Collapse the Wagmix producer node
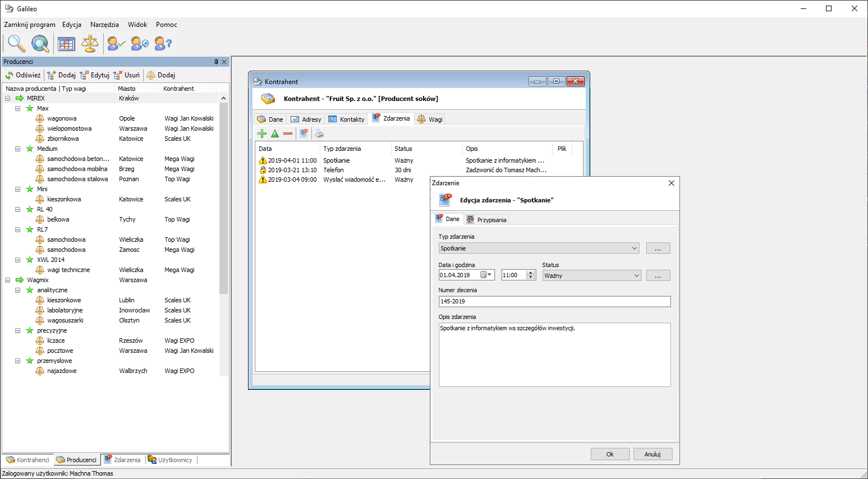The height and width of the screenshot is (479, 868). [8, 280]
